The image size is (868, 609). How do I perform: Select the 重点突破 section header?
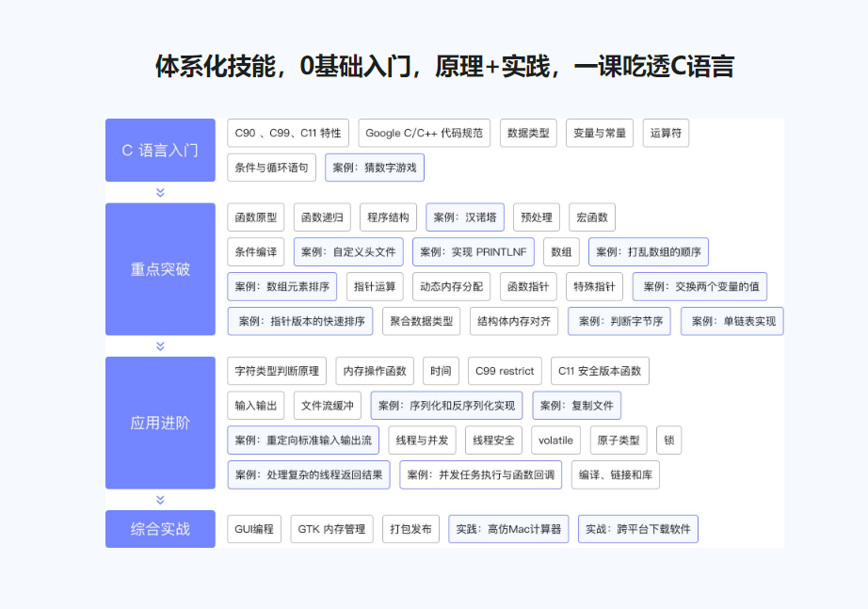[x=160, y=268]
